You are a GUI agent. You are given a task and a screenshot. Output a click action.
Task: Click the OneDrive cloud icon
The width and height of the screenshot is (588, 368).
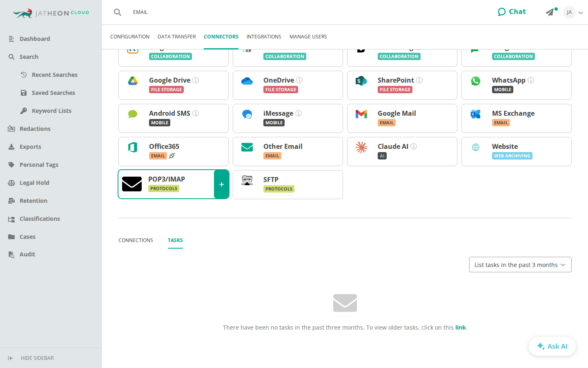[x=247, y=81]
